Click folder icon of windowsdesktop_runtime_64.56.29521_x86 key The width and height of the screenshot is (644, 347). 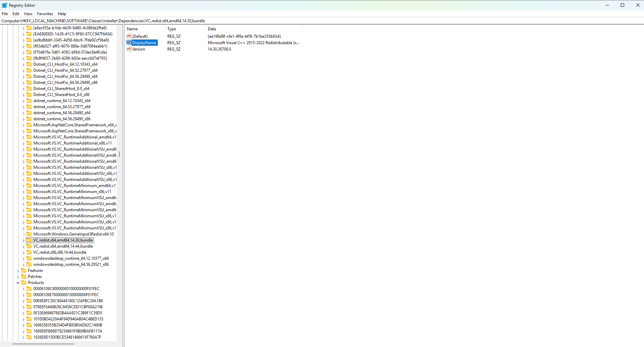click(29, 264)
